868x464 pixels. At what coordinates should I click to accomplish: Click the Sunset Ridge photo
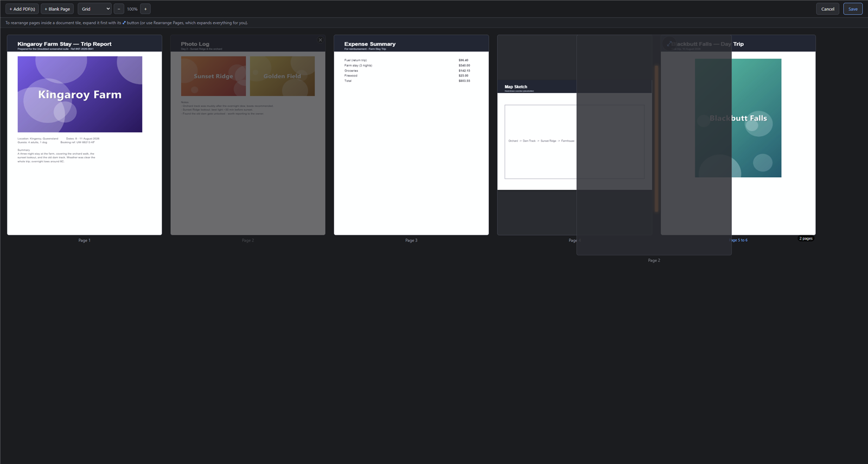pos(213,76)
